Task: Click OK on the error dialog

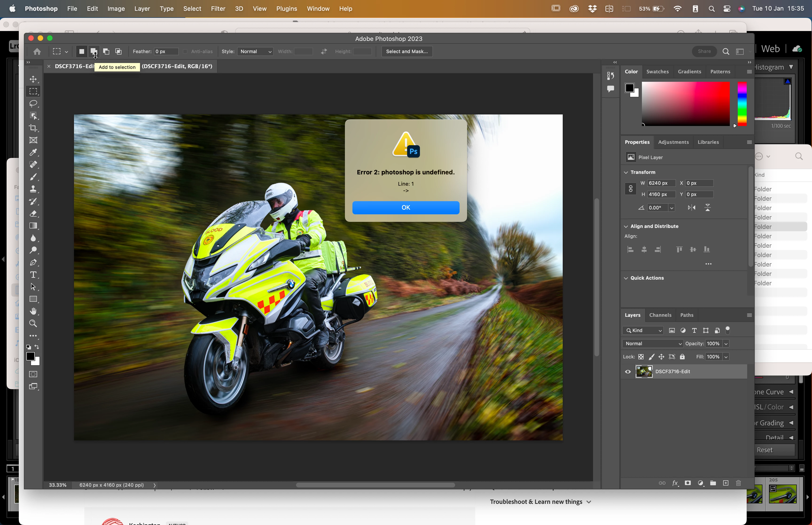Action: (x=406, y=208)
